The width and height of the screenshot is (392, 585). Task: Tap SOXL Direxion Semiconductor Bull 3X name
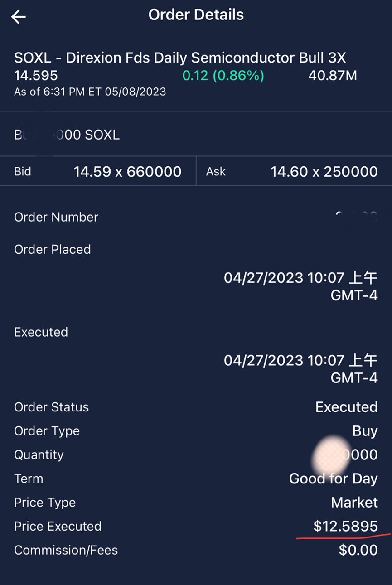pos(180,58)
